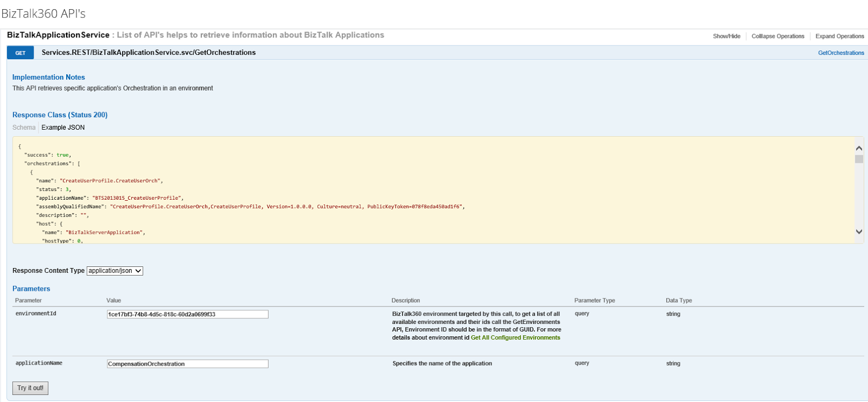Screen dimensions: 868x402
Task: Click the GetOrchestrations endpoint path
Action: tap(149, 53)
